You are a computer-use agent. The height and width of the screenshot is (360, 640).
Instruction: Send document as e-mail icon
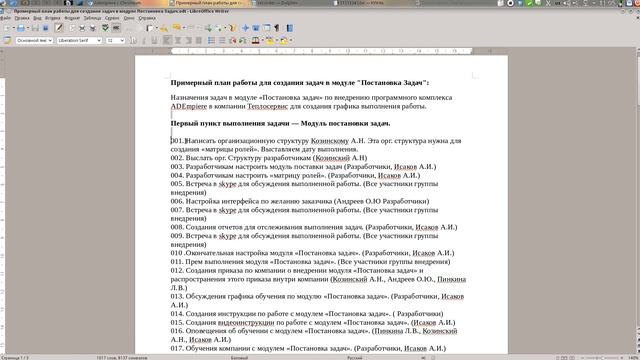pos(45,28)
